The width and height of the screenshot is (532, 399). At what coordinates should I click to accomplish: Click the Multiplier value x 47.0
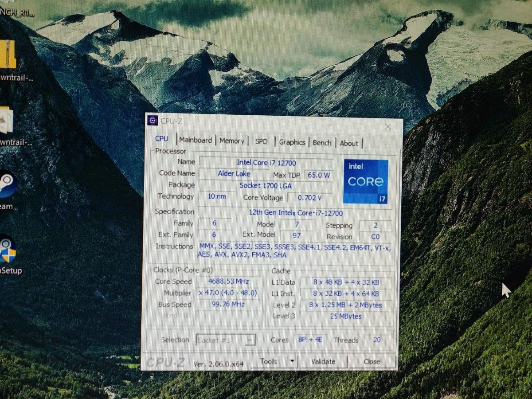tap(229, 293)
